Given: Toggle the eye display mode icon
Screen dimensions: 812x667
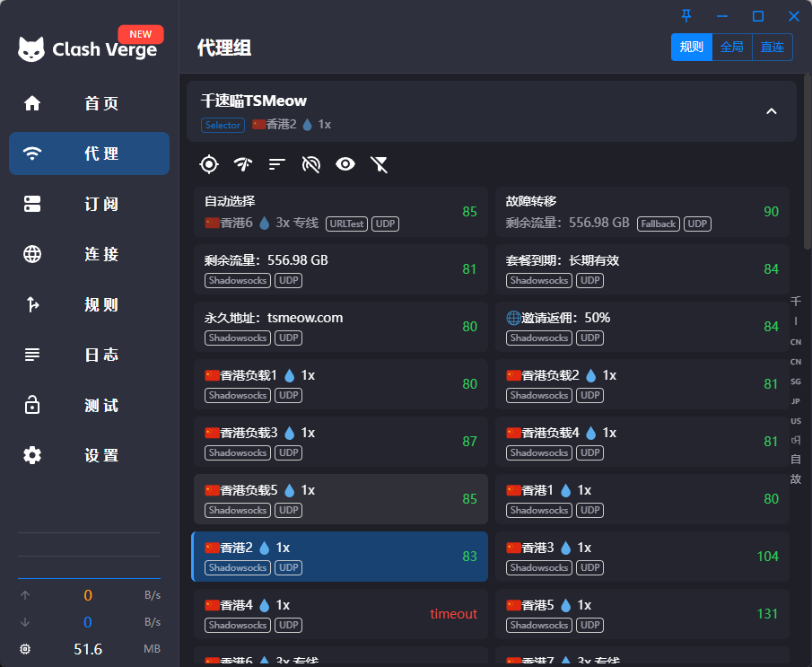Looking at the screenshot, I should (345, 164).
